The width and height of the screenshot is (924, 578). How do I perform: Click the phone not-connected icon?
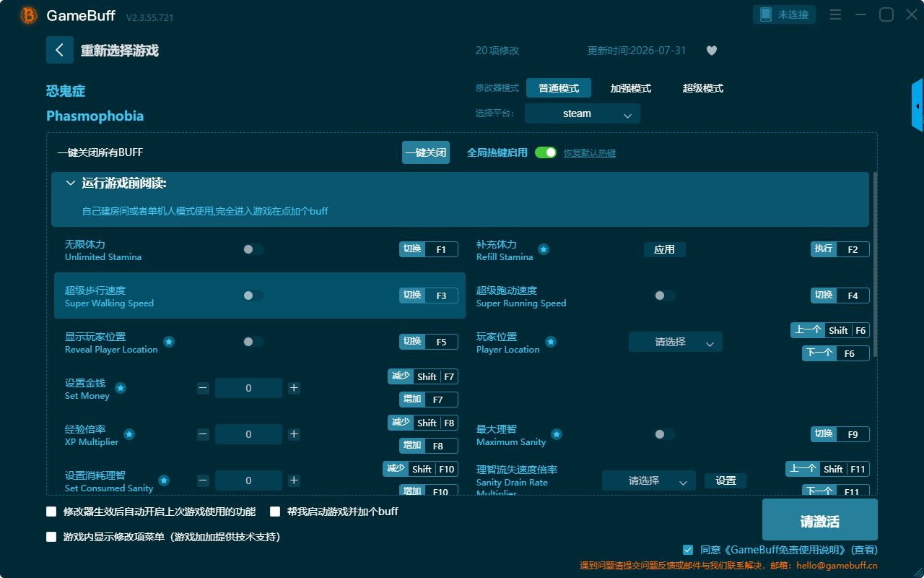pyautogui.click(x=765, y=14)
